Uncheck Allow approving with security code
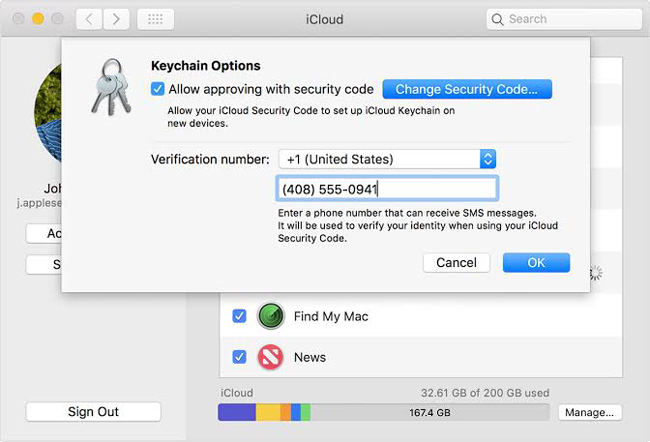This screenshot has width=650, height=442. point(158,89)
